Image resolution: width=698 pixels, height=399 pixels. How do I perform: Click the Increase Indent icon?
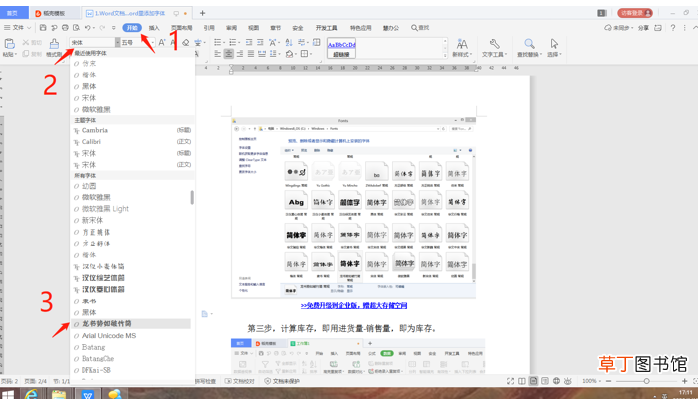pyautogui.click(x=260, y=42)
